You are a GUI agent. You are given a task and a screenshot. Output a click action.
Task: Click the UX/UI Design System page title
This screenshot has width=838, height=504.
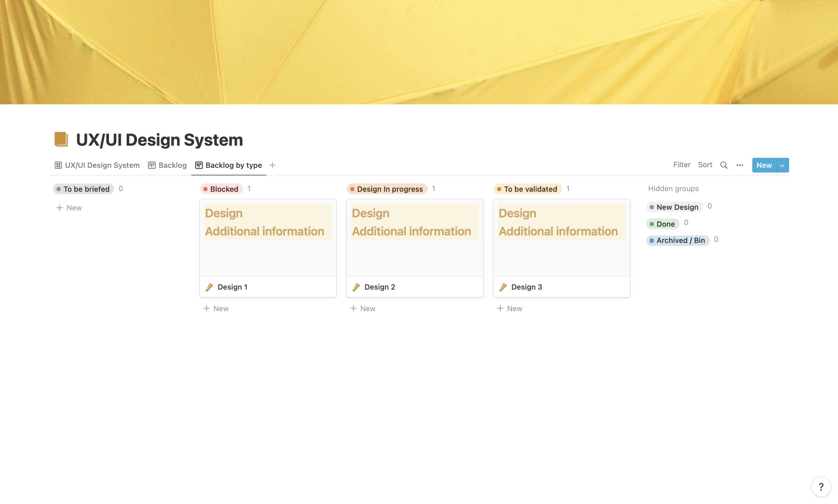pos(159,140)
